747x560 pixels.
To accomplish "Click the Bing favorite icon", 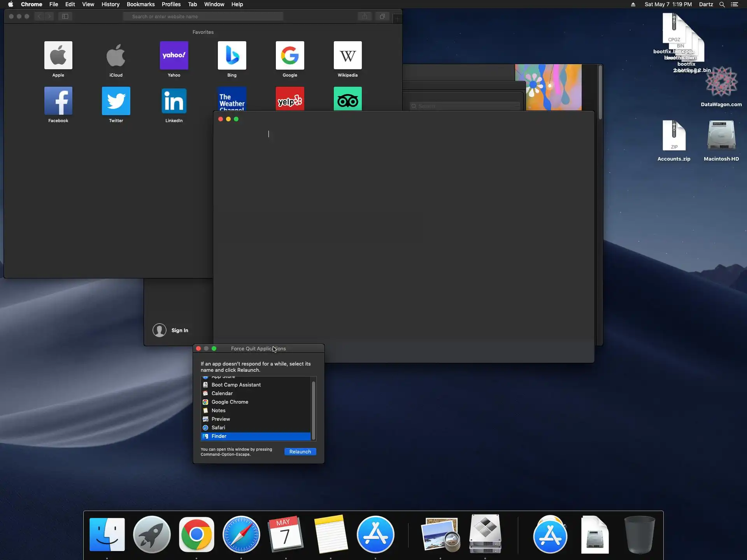I will click(232, 56).
